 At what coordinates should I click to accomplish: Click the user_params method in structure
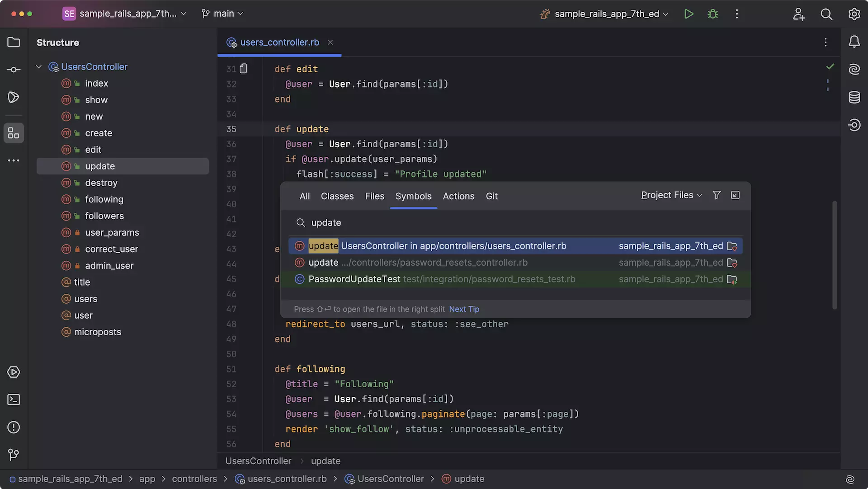point(112,232)
